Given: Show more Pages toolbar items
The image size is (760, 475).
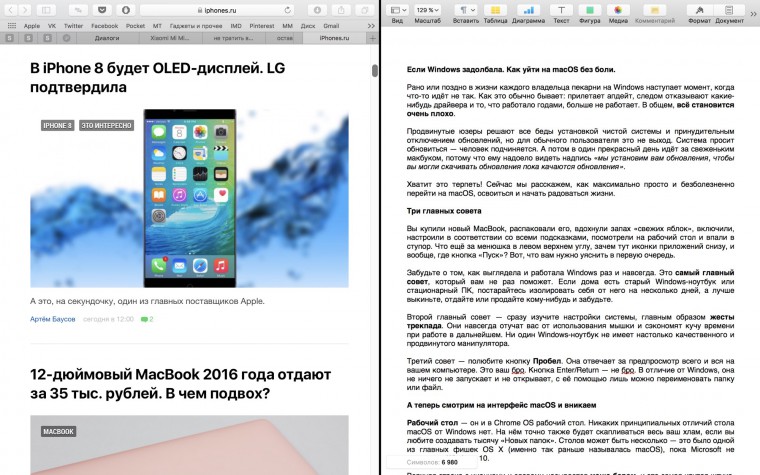Looking at the screenshot, I should click(x=753, y=14).
